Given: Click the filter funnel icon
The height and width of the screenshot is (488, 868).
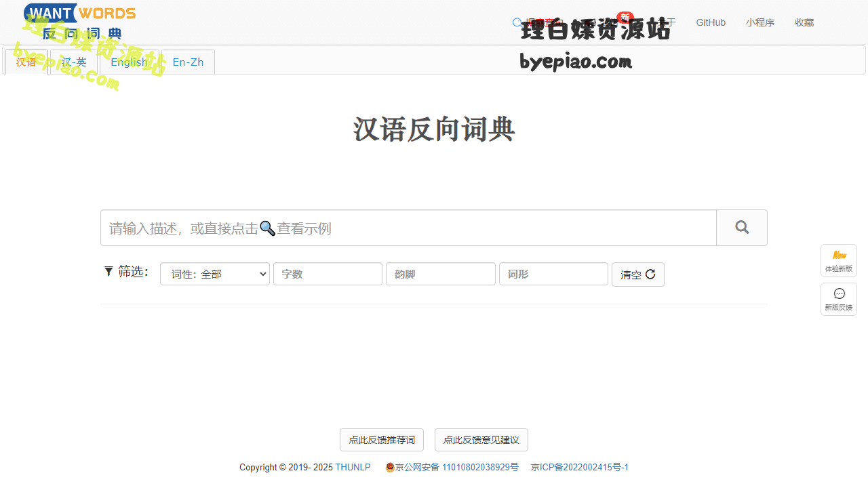Looking at the screenshot, I should coord(108,272).
